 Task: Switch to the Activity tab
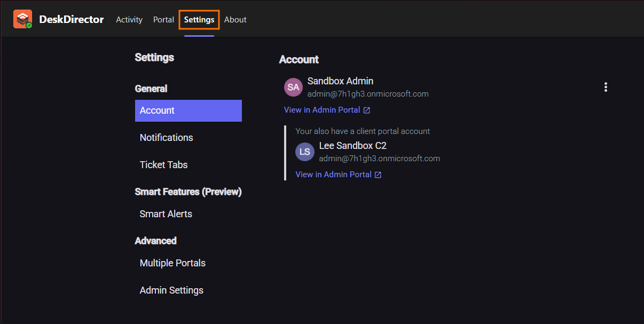pyautogui.click(x=129, y=20)
